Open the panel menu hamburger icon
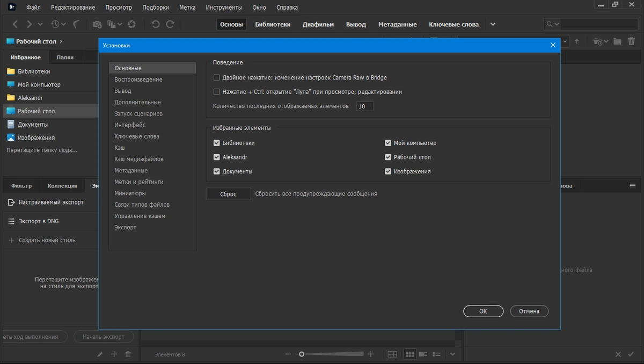The width and height of the screenshot is (644, 364). tap(632, 185)
